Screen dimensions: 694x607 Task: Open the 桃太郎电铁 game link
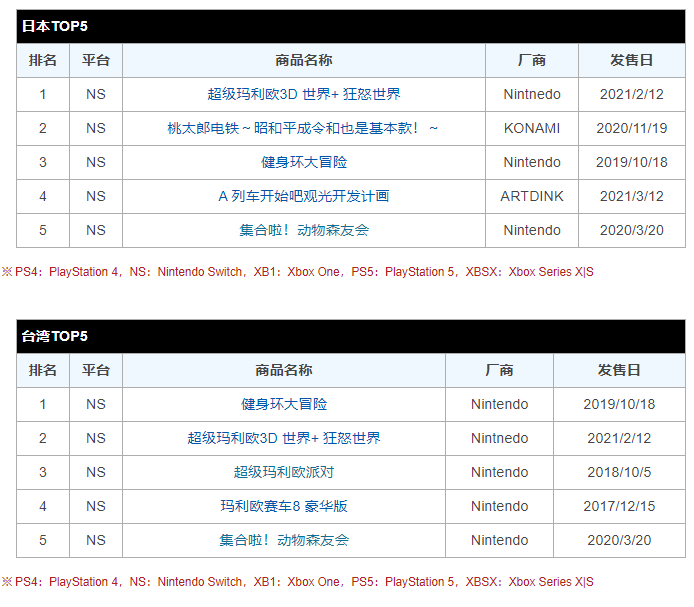tap(303, 128)
